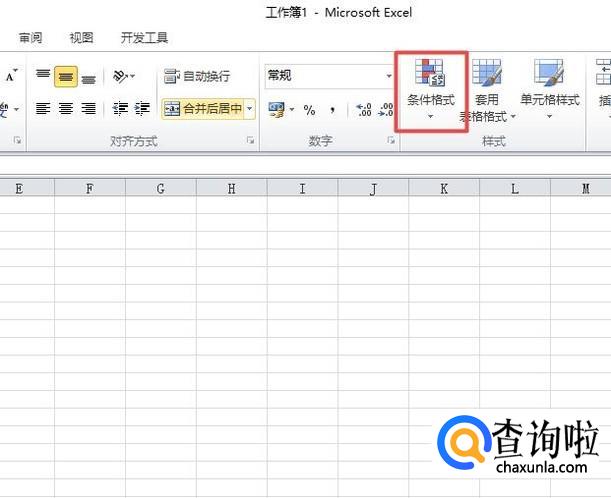The height and width of the screenshot is (498, 611).
Task: Switch to the 视图 ribbon tab
Action: click(x=81, y=38)
